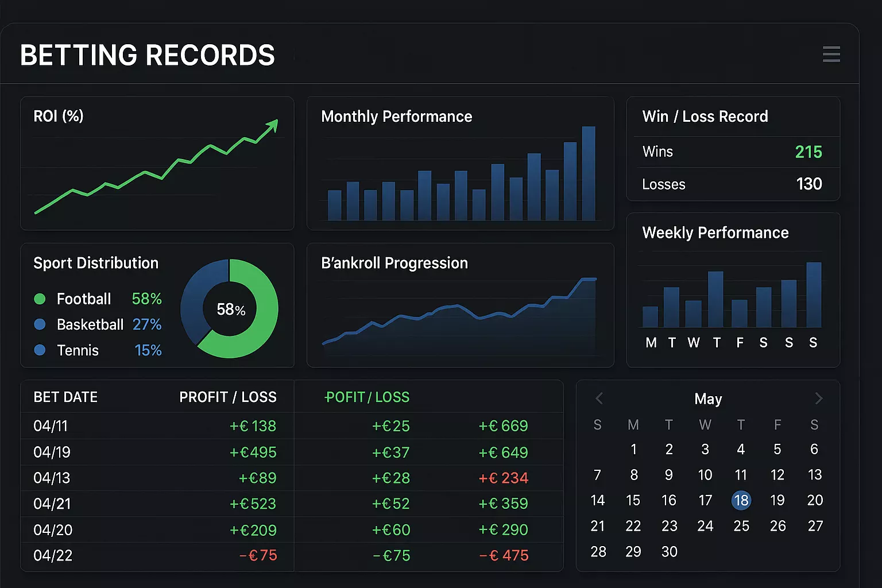Screen dimensions: 882x588
Task: Go to next month in calendar
Action: coord(819,398)
